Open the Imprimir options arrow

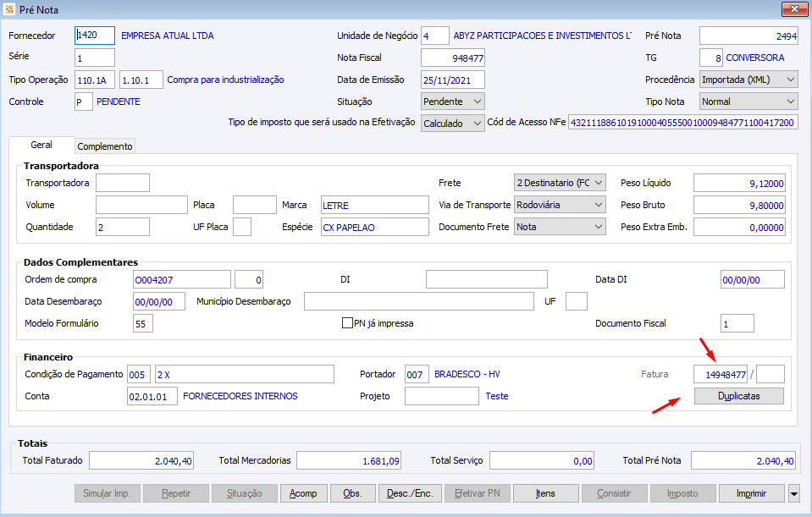[x=794, y=493]
